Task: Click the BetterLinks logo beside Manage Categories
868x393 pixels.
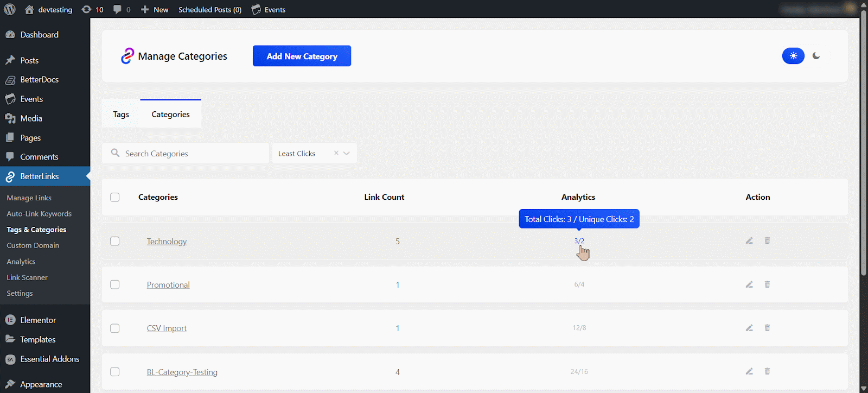Action: pyautogui.click(x=127, y=56)
